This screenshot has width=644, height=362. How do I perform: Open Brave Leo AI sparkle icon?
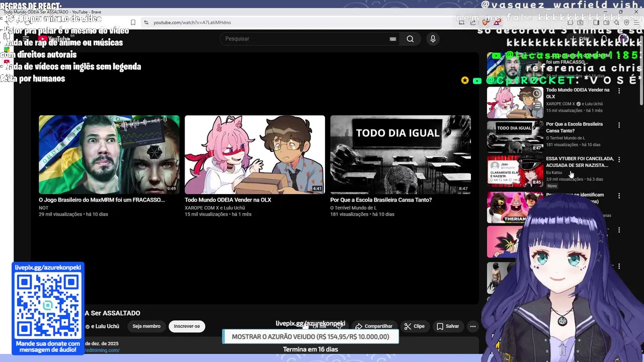coord(616,22)
